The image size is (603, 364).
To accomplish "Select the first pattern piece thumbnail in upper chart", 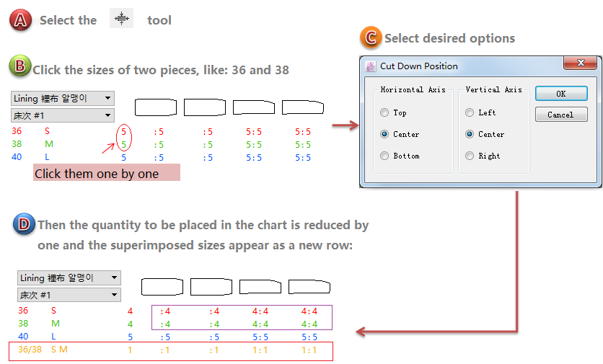I will (x=156, y=108).
